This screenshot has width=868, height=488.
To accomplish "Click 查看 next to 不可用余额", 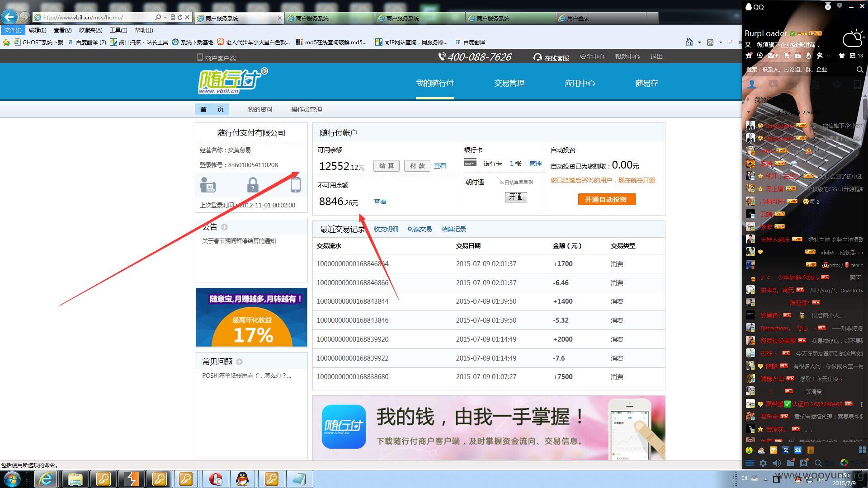I will (x=380, y=202).
